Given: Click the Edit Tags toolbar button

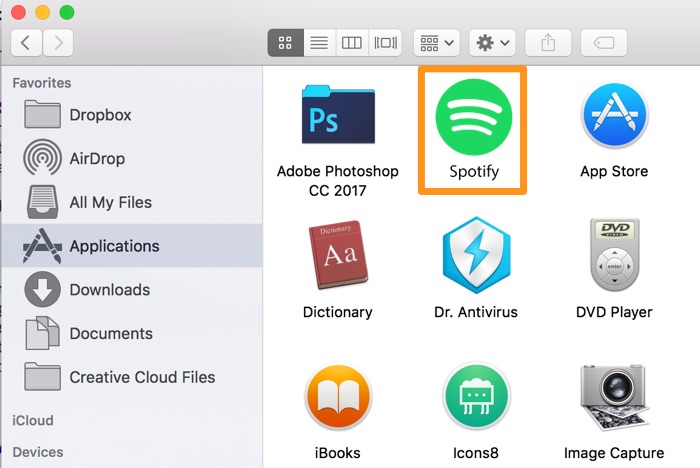Looking at the screenshot, I should 604,43.
